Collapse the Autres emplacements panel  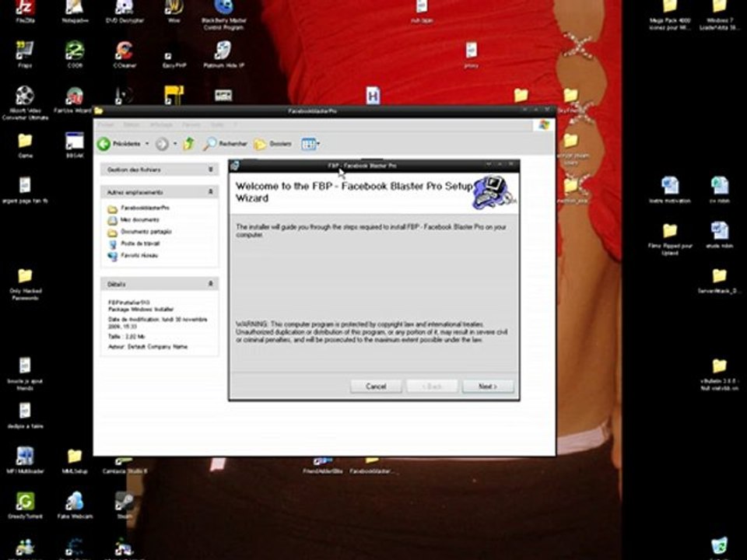pyautogui.click(x=211, y=192)
